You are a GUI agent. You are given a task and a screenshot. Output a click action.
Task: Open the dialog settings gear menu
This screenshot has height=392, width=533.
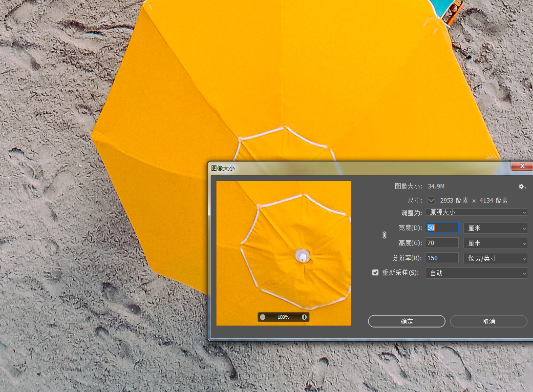[x=522, y=186]
